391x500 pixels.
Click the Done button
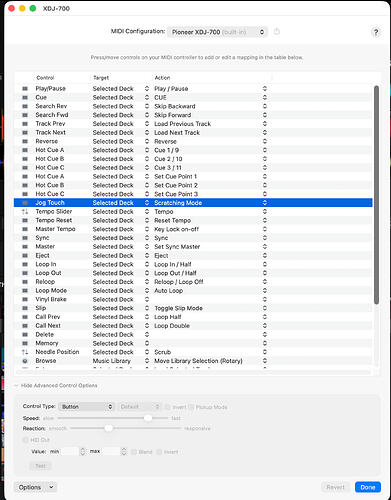click(x=368, y=487)
